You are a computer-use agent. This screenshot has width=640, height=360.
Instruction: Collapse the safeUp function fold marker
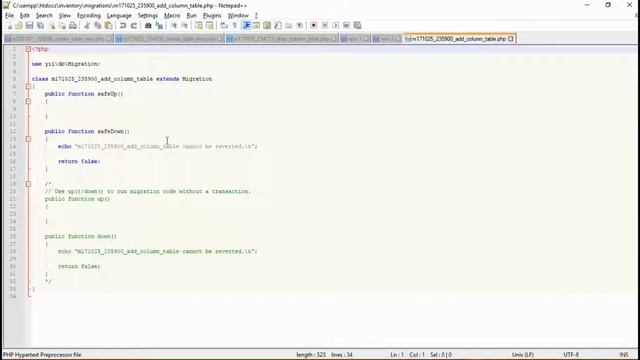click(x=28, y=101)
